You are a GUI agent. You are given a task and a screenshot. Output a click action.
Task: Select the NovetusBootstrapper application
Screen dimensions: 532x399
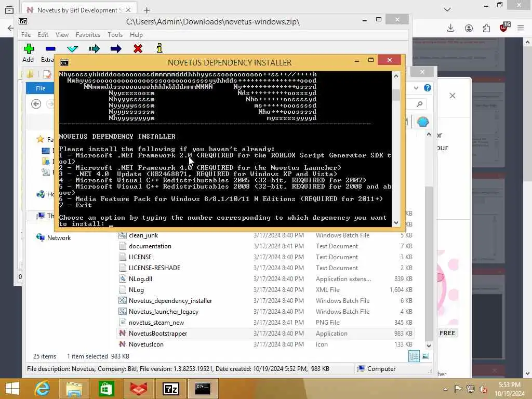pyautogui.click(x=265, y=333)
